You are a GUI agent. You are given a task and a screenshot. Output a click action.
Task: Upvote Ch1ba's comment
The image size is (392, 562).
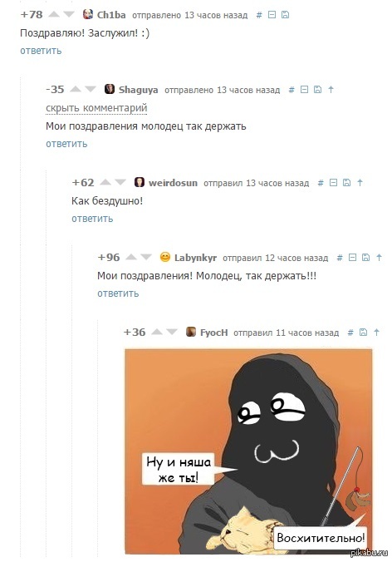tap(54, 15)
